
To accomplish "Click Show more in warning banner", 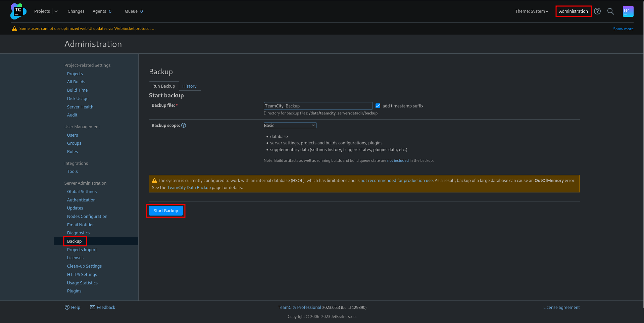I will click(x=623, y=29).
